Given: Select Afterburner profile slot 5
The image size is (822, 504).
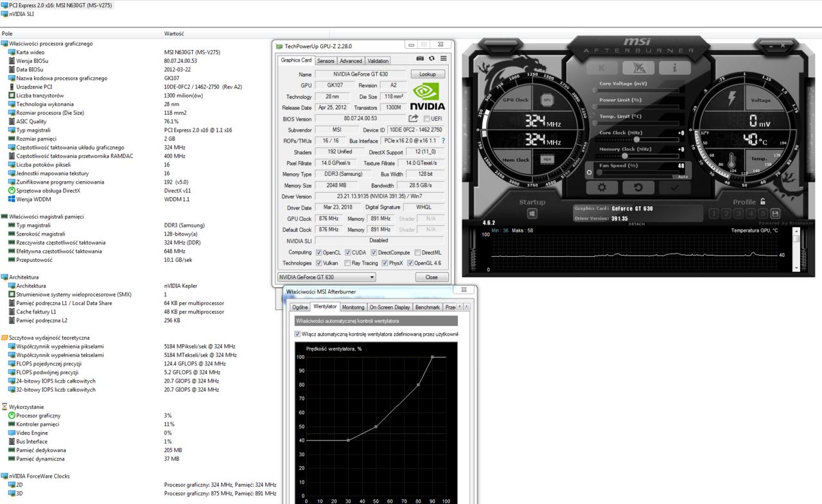Looking at the screenshot, I should click(763, 213).
